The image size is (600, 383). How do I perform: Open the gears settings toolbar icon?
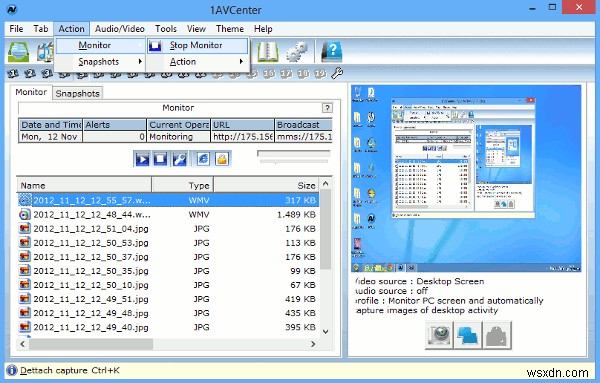pyautogui.click(x=297, y=51)
